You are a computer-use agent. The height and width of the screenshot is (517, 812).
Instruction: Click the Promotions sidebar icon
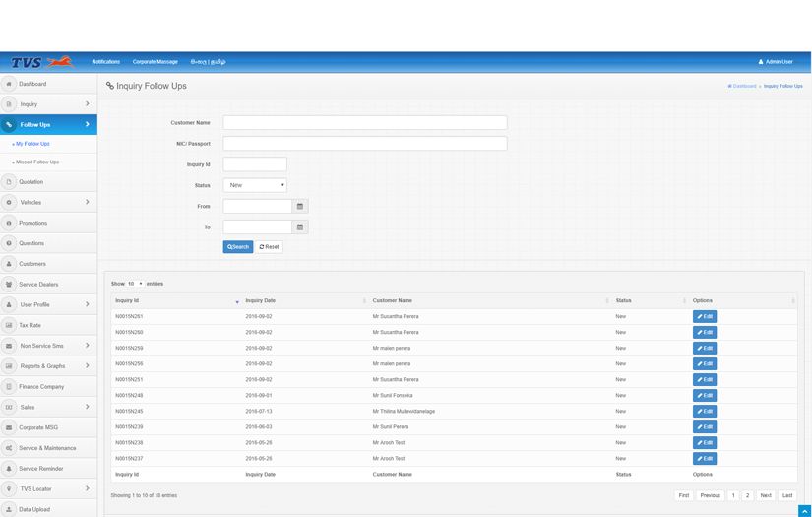9,223
